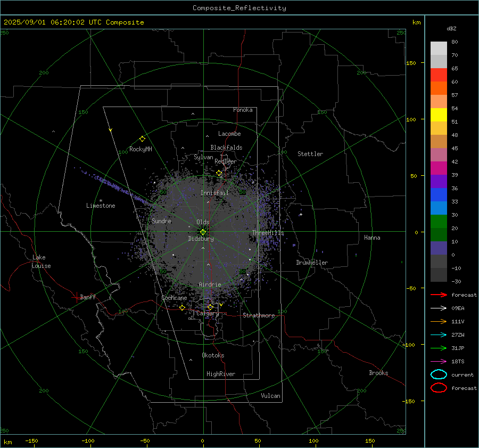
Task: Click the Innisfail town label
Action: click(x=214, y=193)
